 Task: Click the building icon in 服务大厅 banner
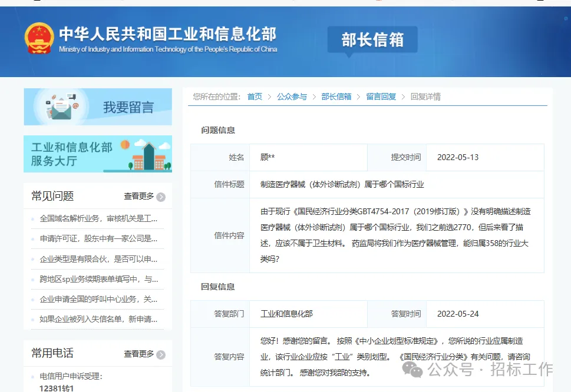point(149,157)
